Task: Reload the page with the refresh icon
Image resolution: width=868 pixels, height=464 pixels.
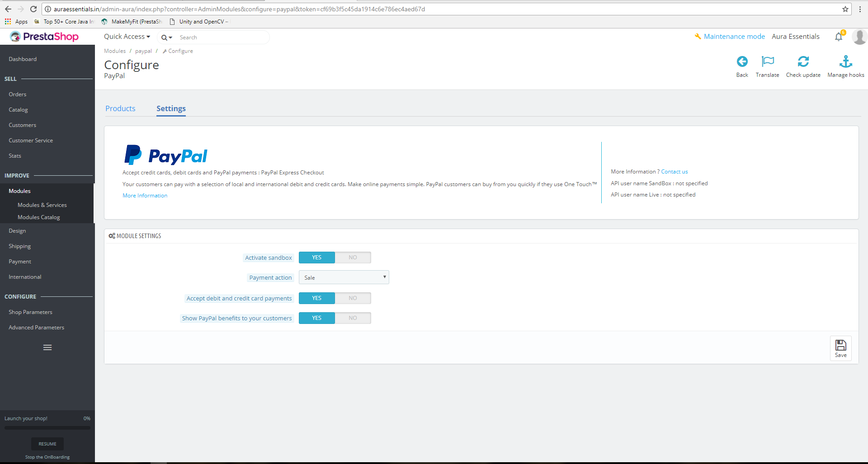Action: (33, 9)
